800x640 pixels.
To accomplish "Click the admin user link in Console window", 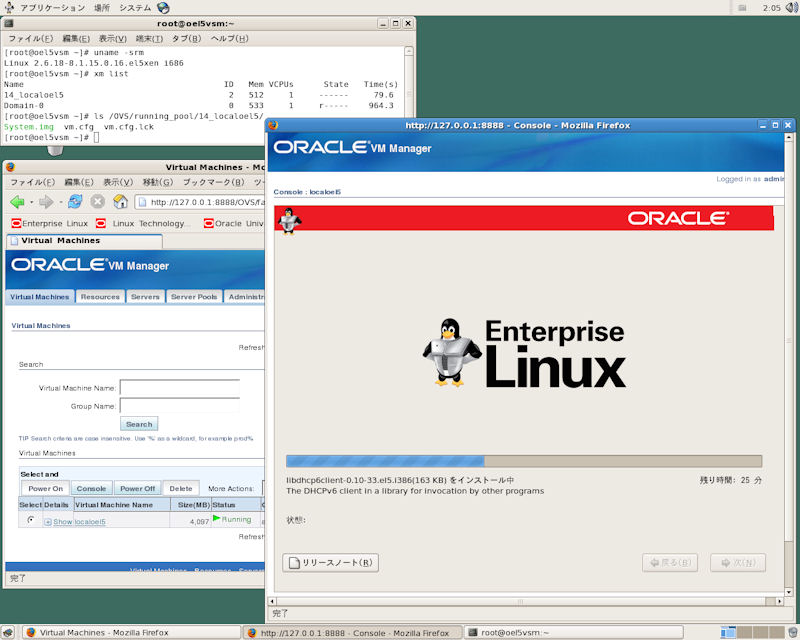I will 773,179.
